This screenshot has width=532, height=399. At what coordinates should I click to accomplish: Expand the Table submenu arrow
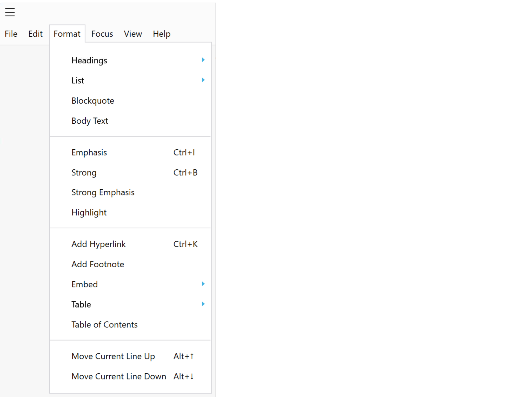coord(203,304)
